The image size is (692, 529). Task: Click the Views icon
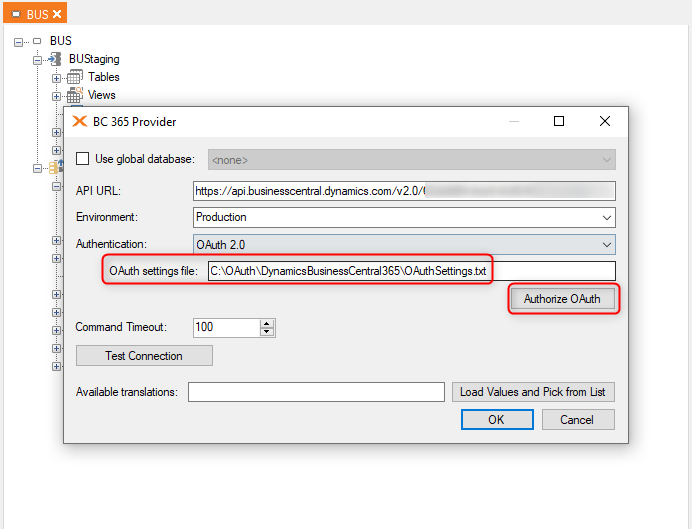tap(75, 95)
